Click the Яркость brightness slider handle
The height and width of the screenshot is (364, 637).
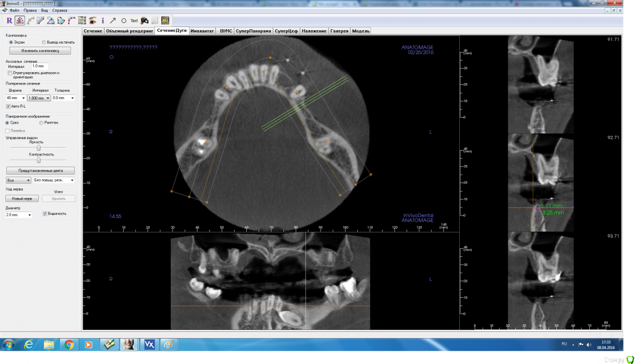tap(38, 148)
